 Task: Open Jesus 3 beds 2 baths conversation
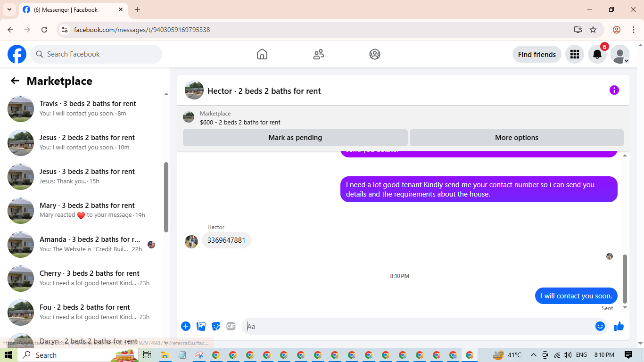tap(83, 176)
